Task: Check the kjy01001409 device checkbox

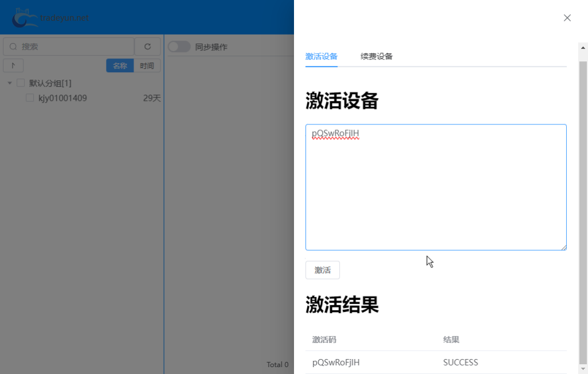Action: click(30, 98)
